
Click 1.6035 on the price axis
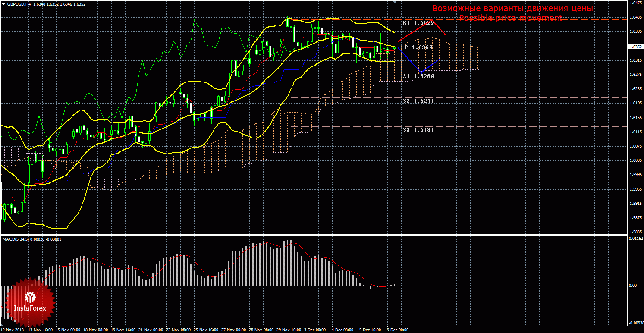pyautogui.click(x=635, y=160)
